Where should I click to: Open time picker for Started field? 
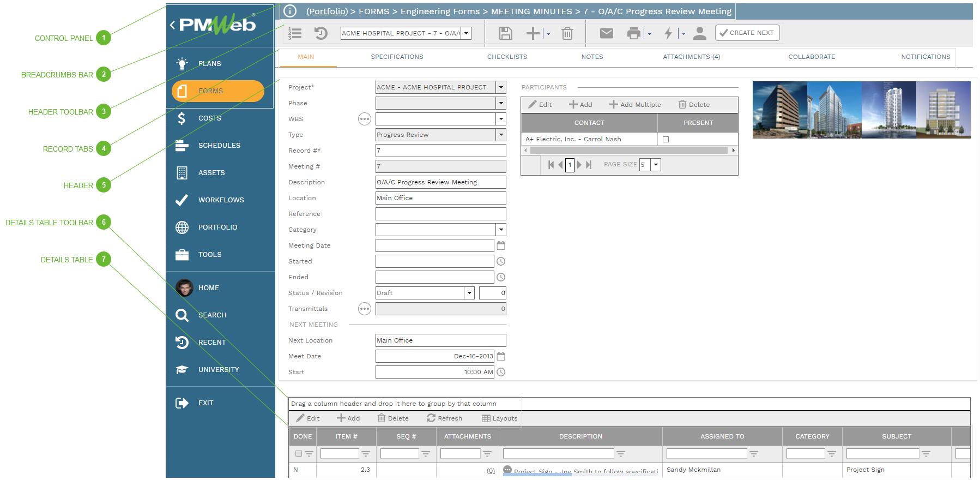click(x=501, y=261)
